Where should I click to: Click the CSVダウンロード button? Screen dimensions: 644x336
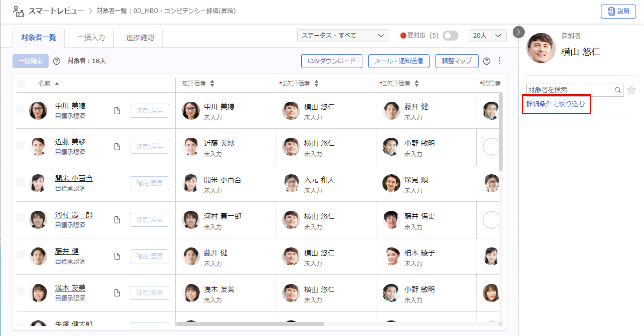pyautogui.click(x=332, y=61)
